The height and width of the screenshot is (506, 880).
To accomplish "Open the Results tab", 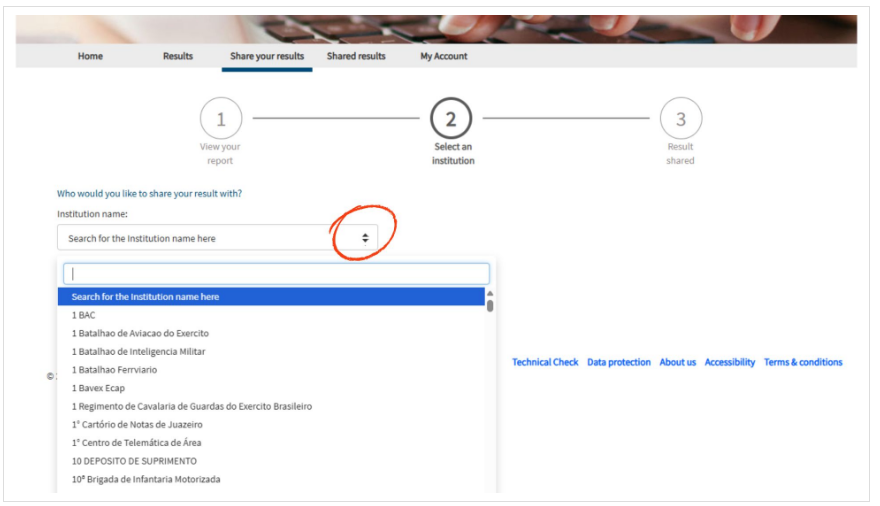I will 178,56.
